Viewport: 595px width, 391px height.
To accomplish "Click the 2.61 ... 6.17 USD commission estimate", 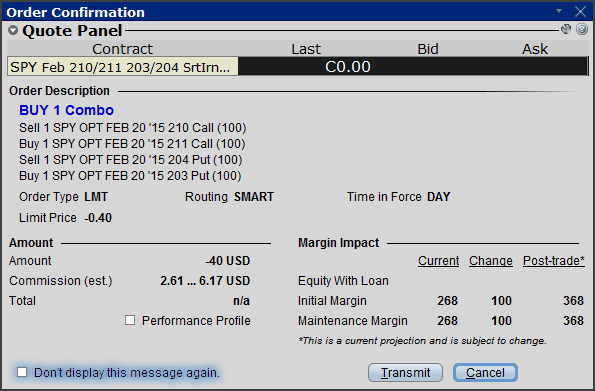I will 205,281.
